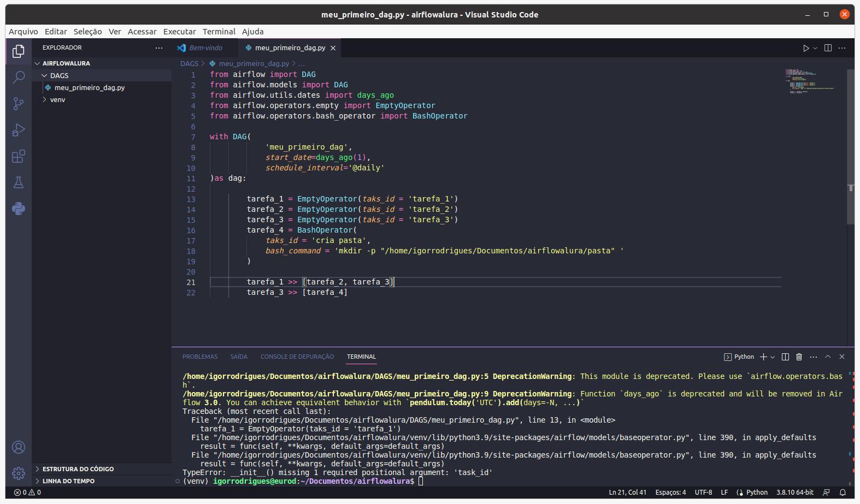Click ellipsis at end of breadcrumb
The height and width of the screenshot is (504, 860).
(x=302, y=64)
